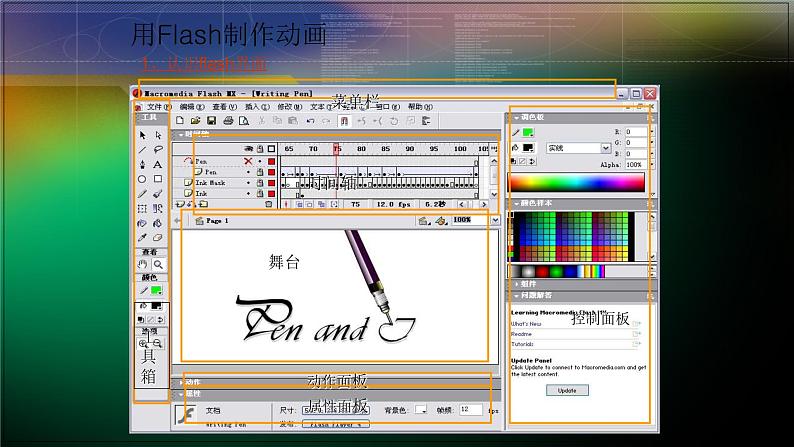Select the Pencil tool
The image size is (794, 447).
pos(142,194)
